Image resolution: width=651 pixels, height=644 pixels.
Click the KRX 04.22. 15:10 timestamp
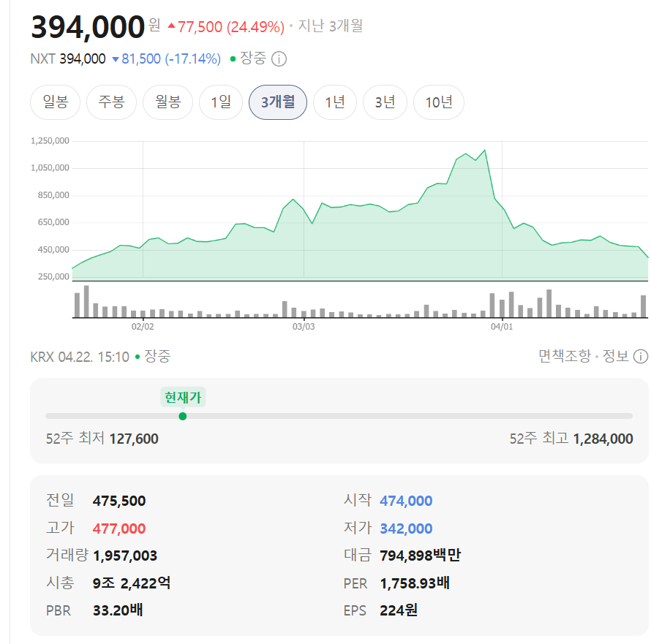point(80,357)
